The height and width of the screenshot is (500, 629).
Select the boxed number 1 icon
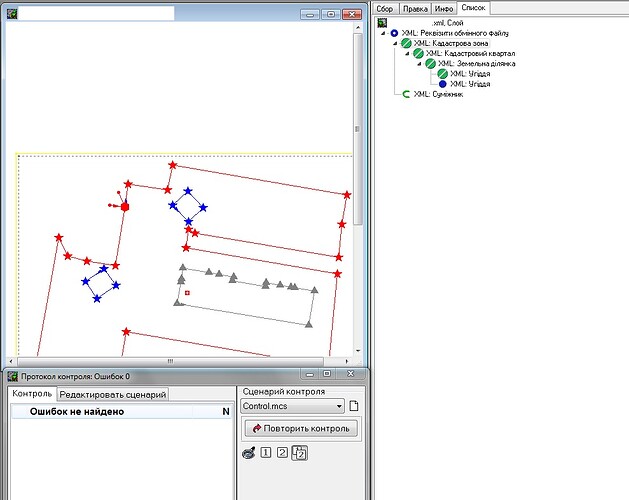[266, 453]
